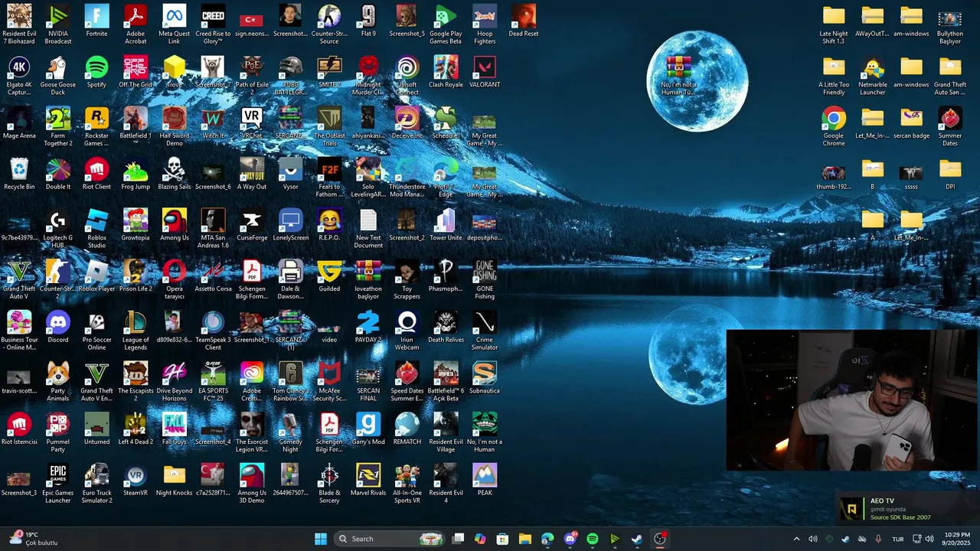
Task: Open the CurseForge shortcut
Action: 252,226
